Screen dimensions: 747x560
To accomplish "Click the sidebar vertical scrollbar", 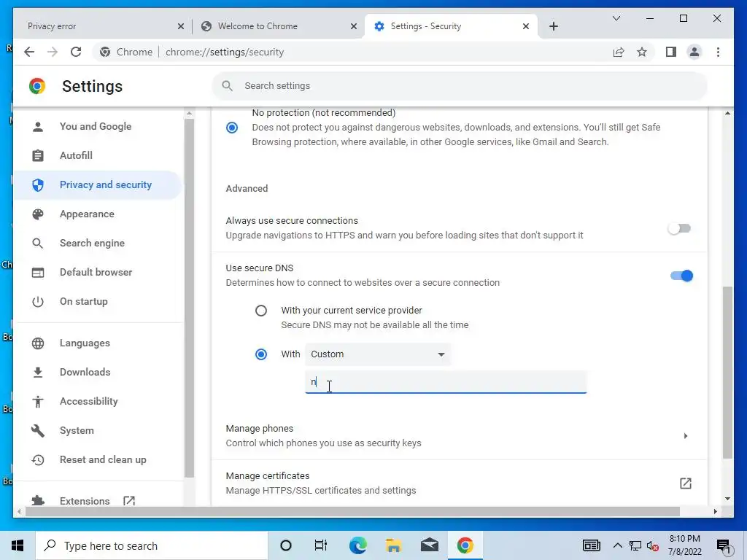I will pos(189,298).
